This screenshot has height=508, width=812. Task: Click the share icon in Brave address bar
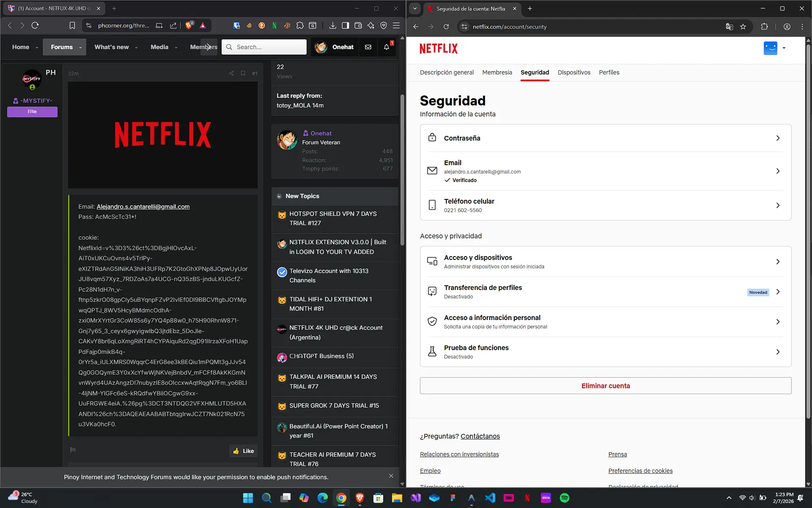(173, 25)
